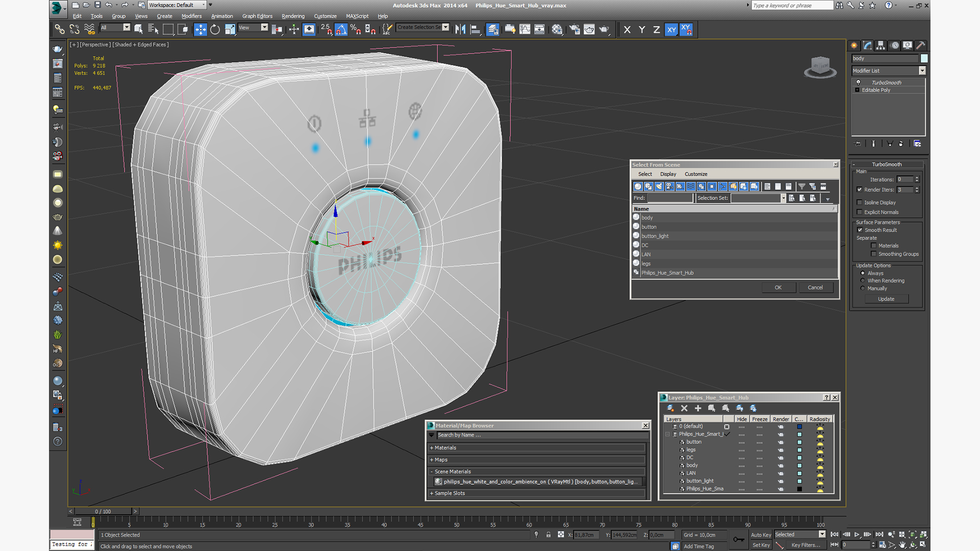Click the Render Setup icon
This screenshot has width=980, height=551.
574,30
